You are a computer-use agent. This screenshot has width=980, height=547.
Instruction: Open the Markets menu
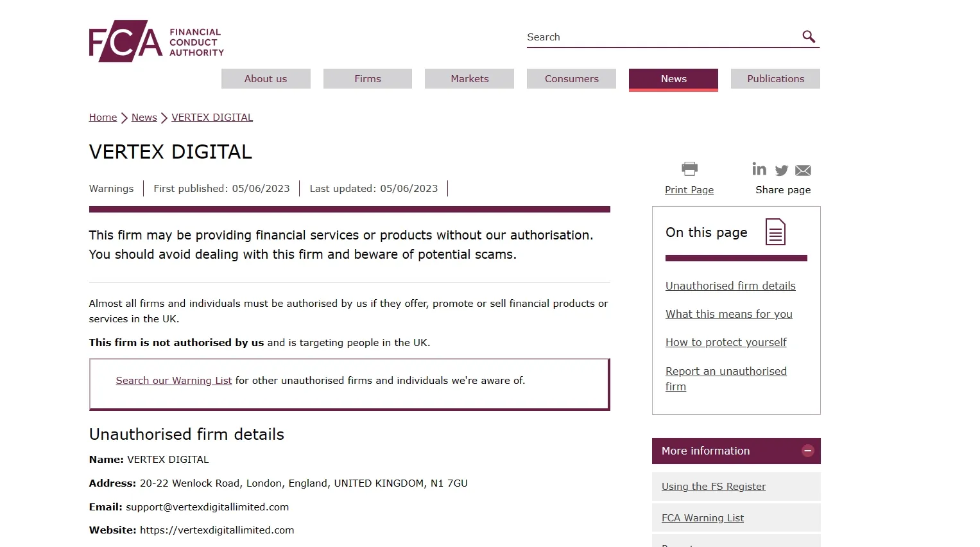coord(470,78)
